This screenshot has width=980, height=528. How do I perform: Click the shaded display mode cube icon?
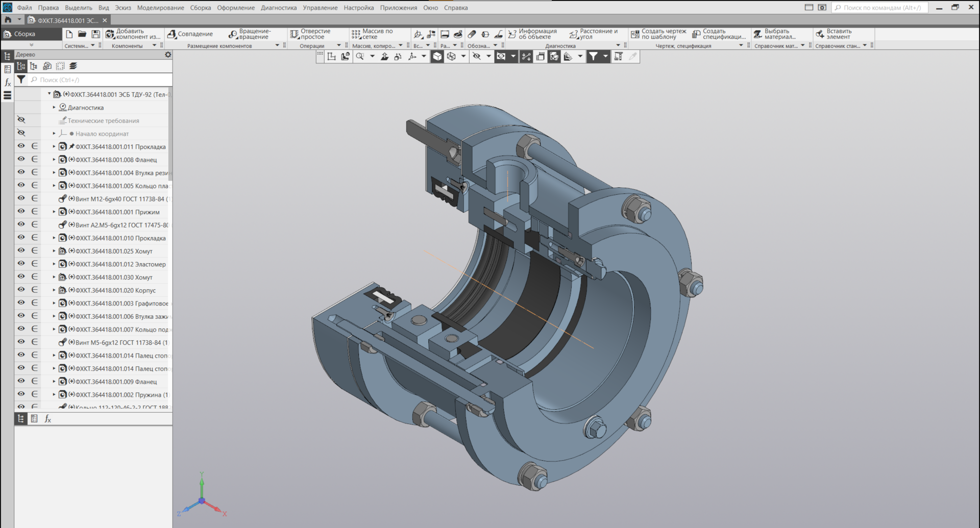[437, 57]
